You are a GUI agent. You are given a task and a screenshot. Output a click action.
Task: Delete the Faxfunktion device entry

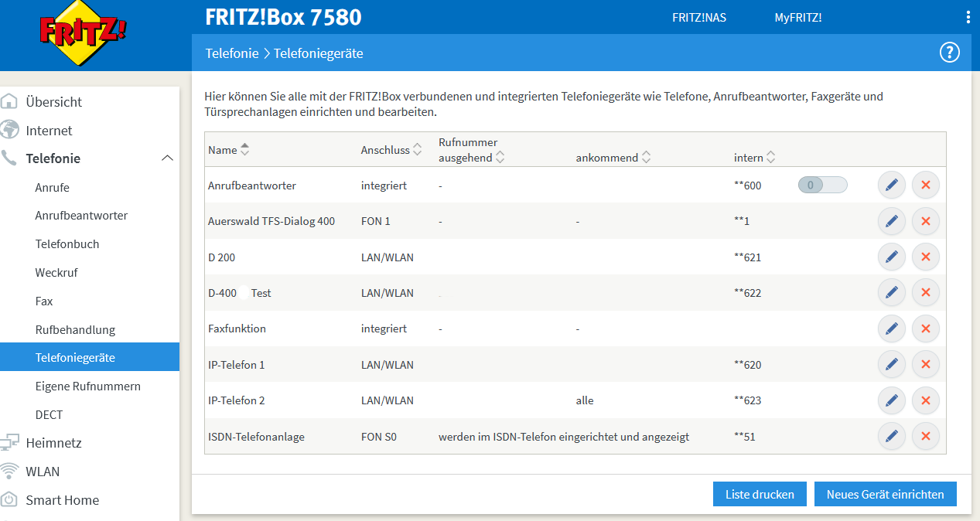925,329
